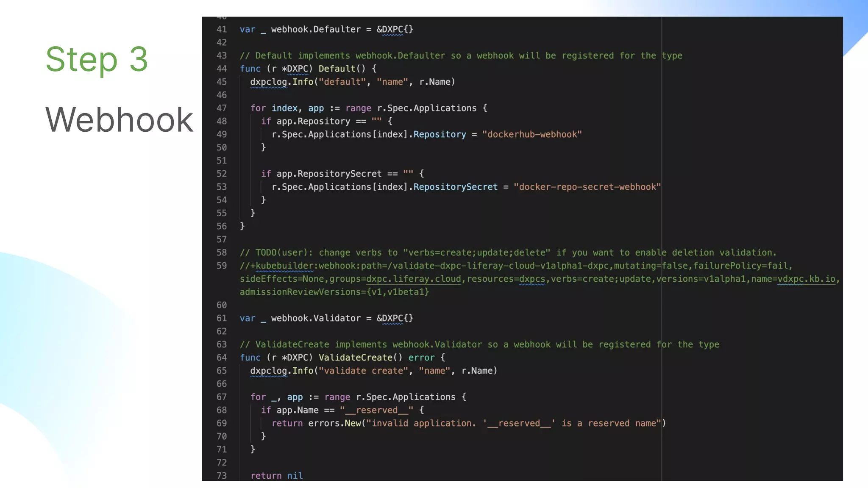Click the '.Repository' field on line 49
This screenshot has height=488, width=868.
point(437,135)
